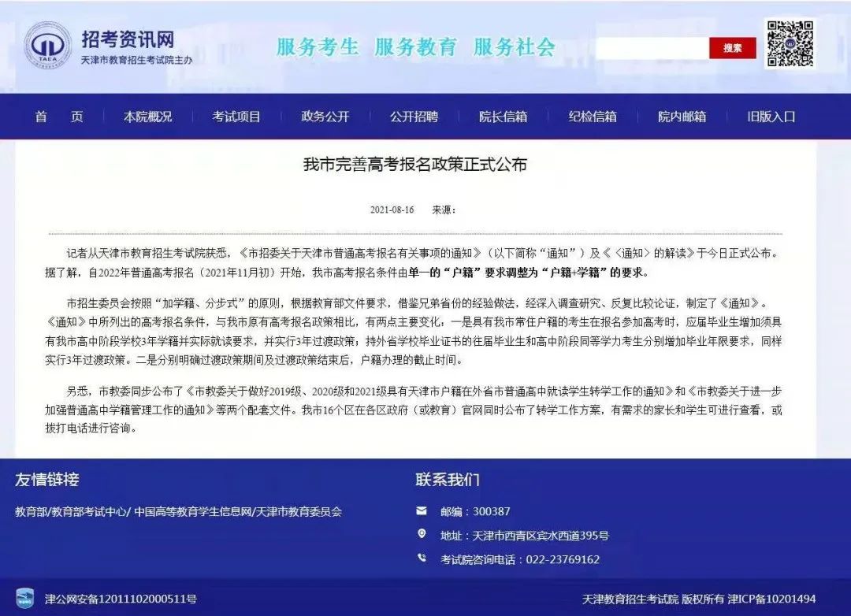This screenshot has height=616, width=851.
Task: Click the slogan 服务考生
Action: point(318,47)
